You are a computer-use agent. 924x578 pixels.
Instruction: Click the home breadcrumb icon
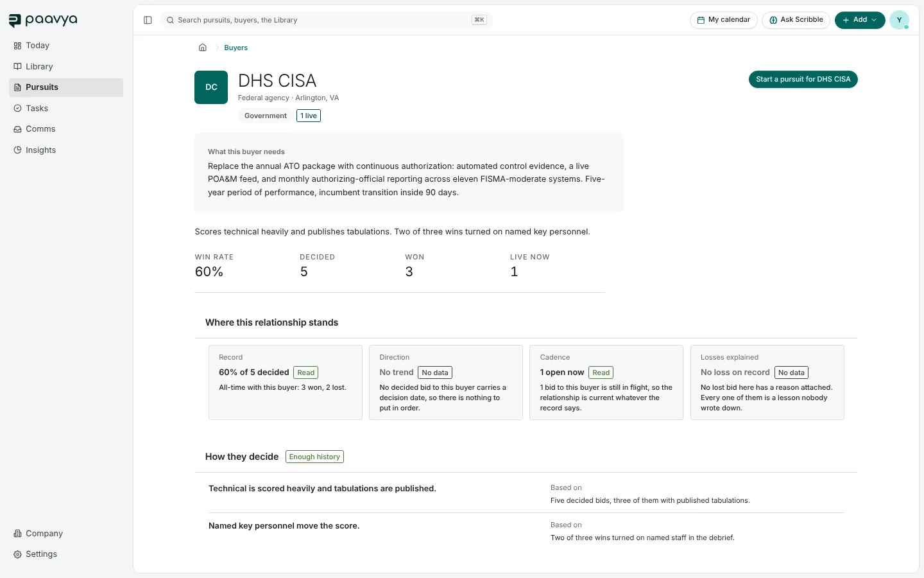pyautogui.click(x=203, y=48)
